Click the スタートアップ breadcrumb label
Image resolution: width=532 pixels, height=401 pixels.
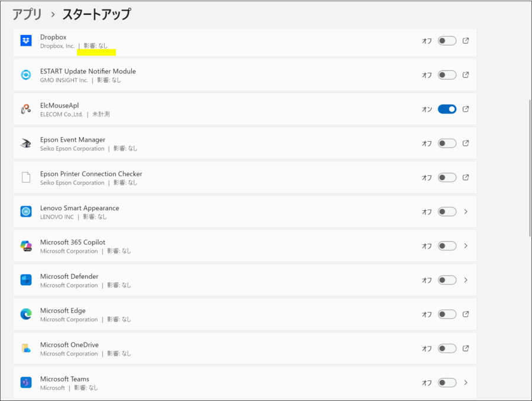point(96,13)
